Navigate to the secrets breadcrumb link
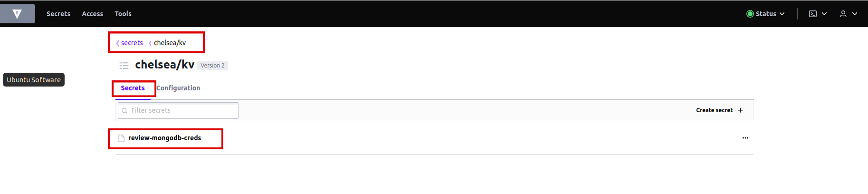Viewport: 868px width, 194px height. (x=132, y=43)
